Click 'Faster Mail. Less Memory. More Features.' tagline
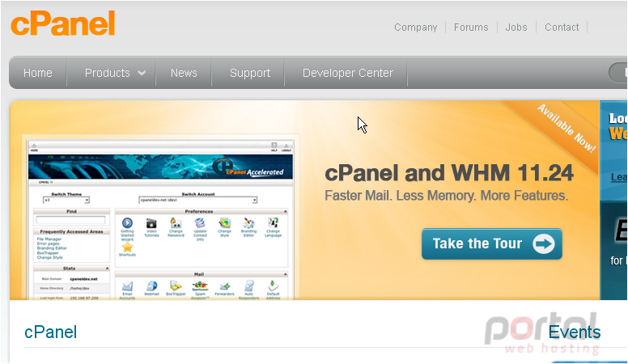Image resolution: width=628 pixels, height=364 pixels. pos(447,196)
